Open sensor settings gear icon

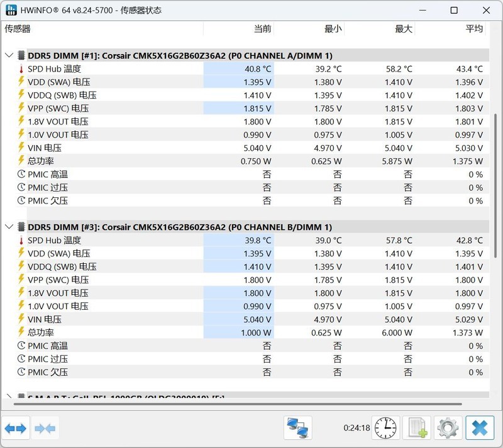point(448,429)
